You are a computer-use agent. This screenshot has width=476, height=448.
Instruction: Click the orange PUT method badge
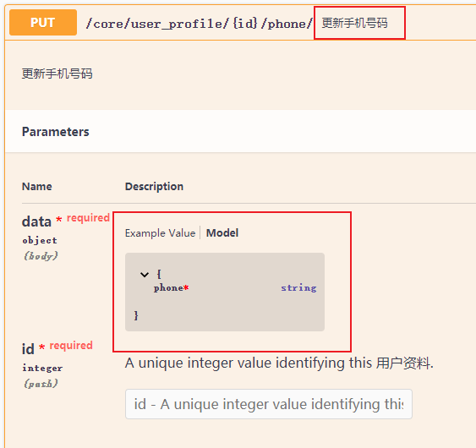(43, 23)
